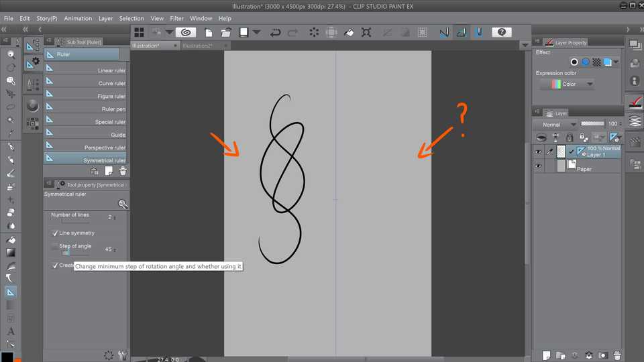Click the Open file folder icon
644x362 pixels.
[x=226, y=32]
